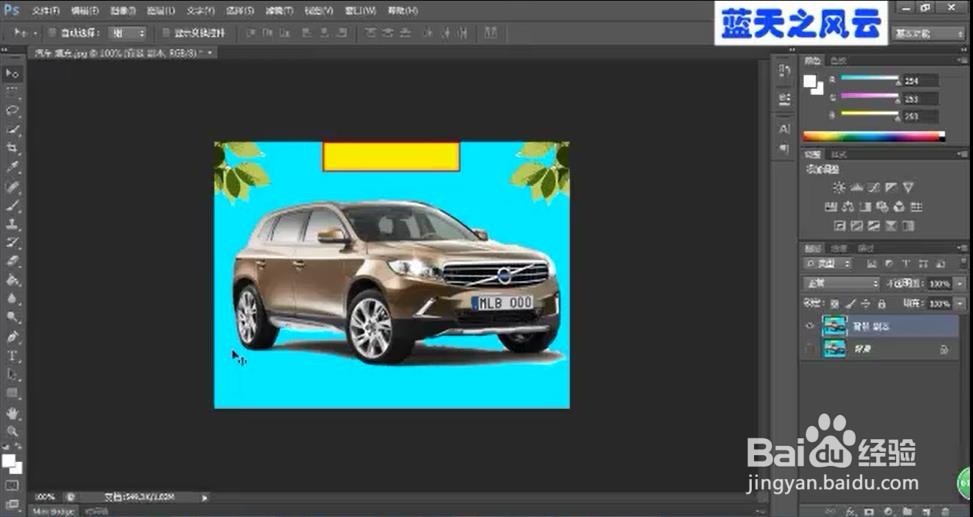Toggle lock position
The image size is (973, 517).
pyautogui.click(x=866, y=303)
